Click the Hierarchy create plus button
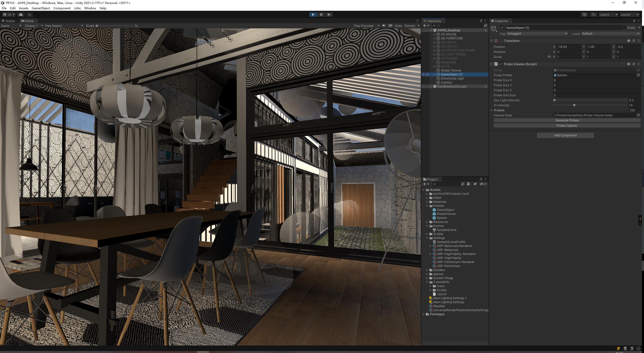 coord(426,26)
